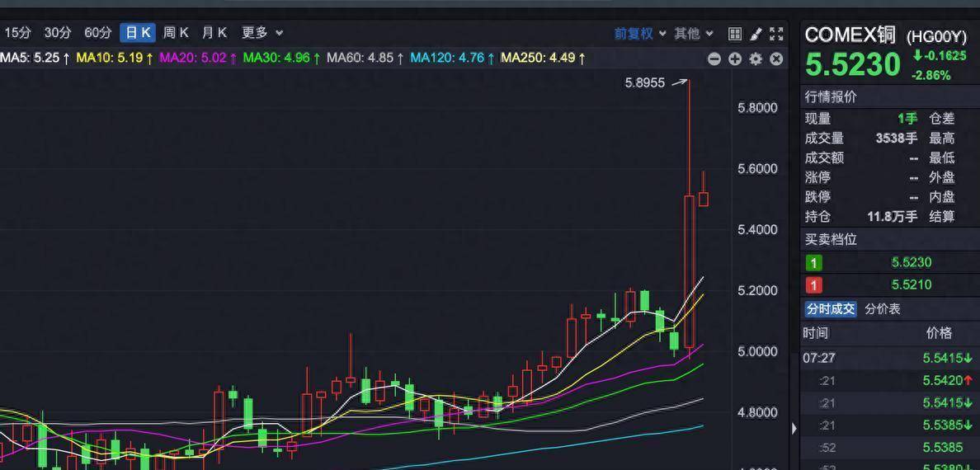Zoom in chart with plus icon
980x470 pixels.
click(735, 59)
